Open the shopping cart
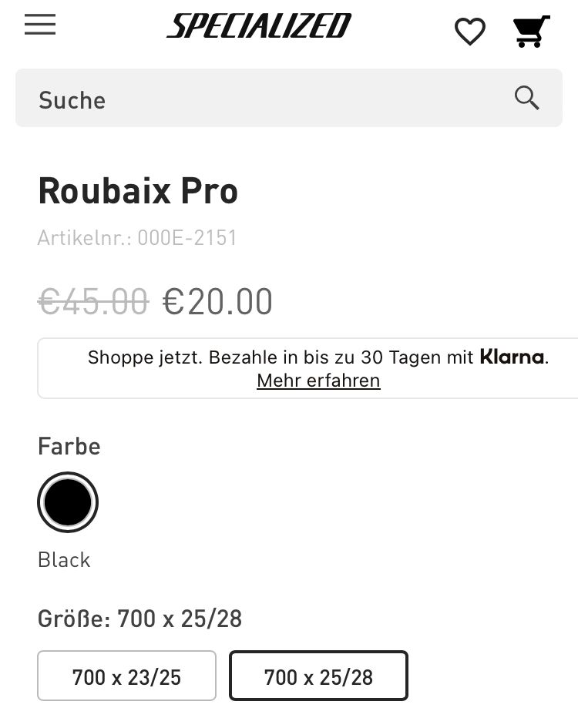This screenshot has width=578, height=728. [531, 32]
